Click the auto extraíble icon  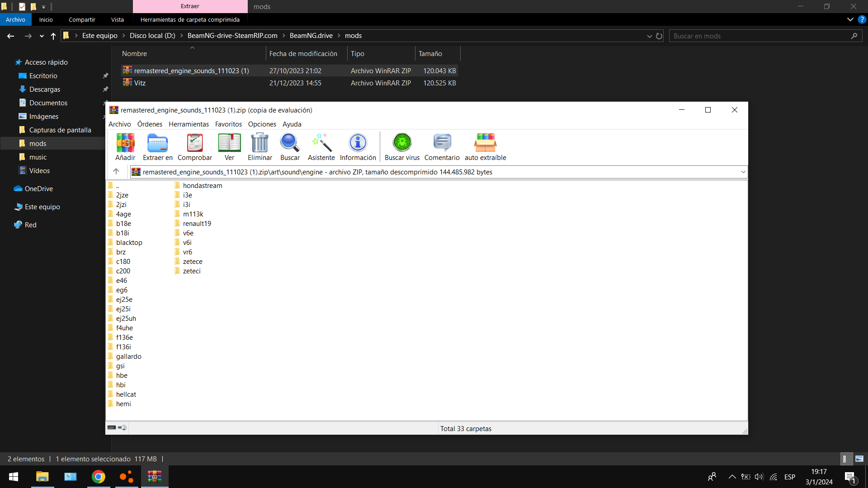[x=485, y=147]
